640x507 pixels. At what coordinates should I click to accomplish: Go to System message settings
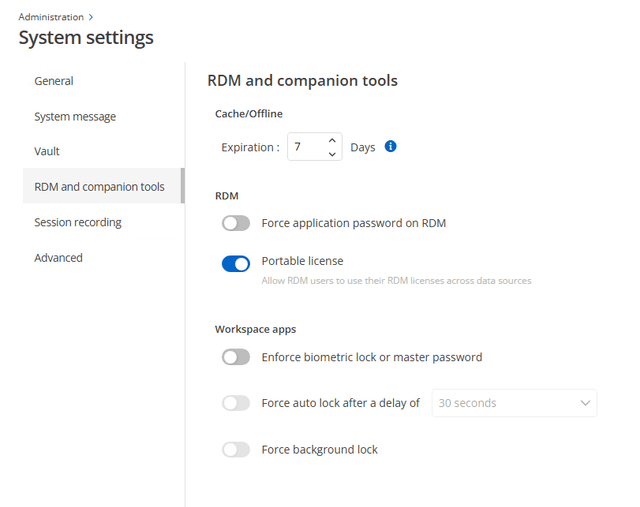pyautogui.click(x=75, y=117)
